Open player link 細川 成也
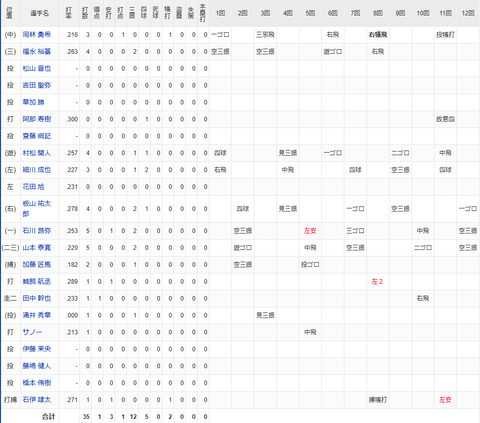Viewport: 480px width, 423px height. click(x=37, y=170)
